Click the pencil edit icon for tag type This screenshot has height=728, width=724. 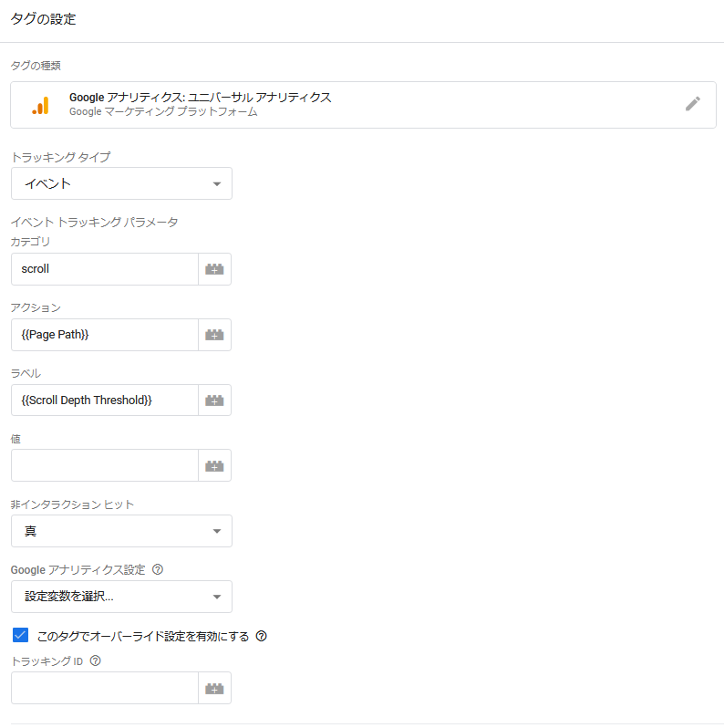692,104
